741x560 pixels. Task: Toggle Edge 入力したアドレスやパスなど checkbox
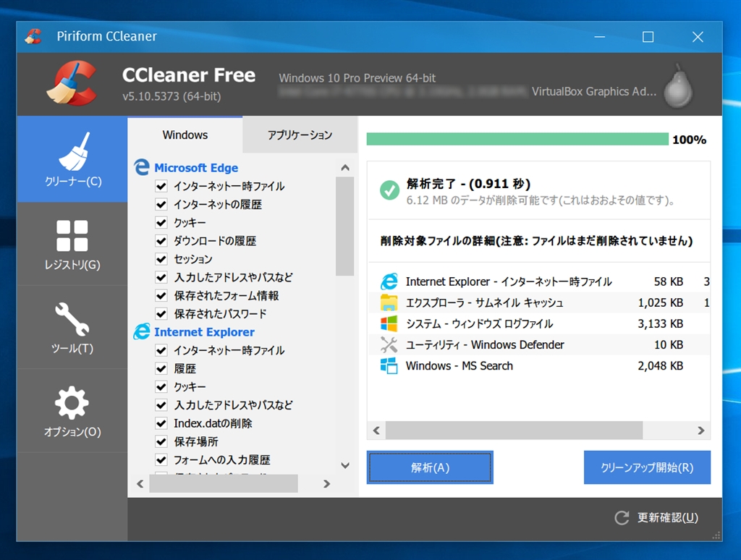pyautogui.click(x=161, y=277)
